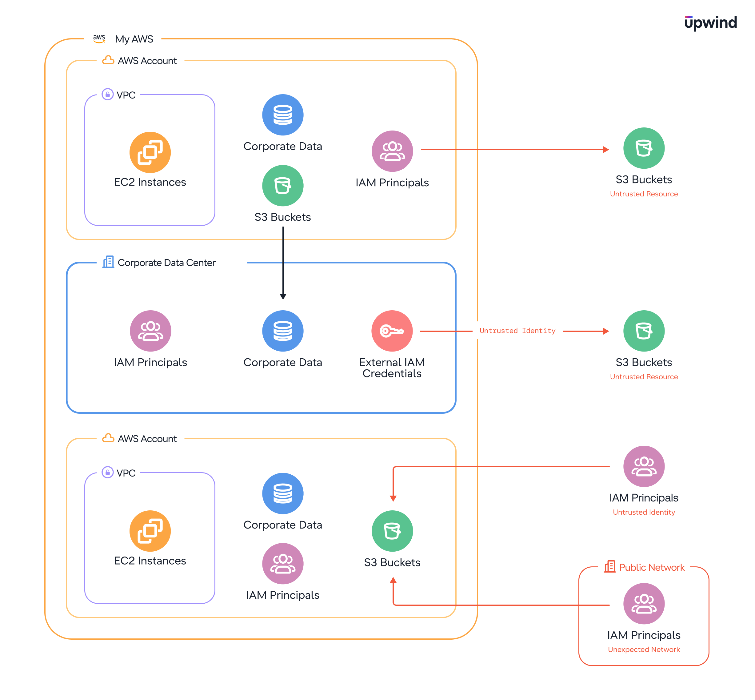The height and width of the screenshot is (700, 755).
Task: Click the Corporate Data label in Corporate Data Center
Action: (283, 363)
